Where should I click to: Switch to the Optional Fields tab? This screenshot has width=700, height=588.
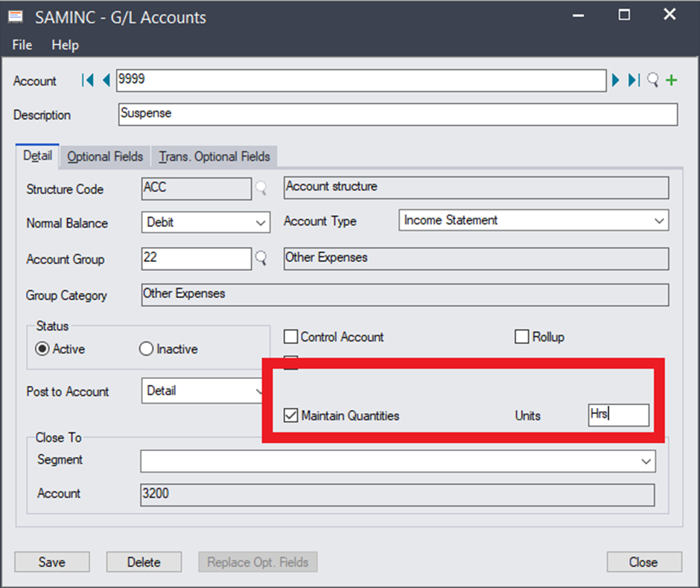click(x=105, y=156)
